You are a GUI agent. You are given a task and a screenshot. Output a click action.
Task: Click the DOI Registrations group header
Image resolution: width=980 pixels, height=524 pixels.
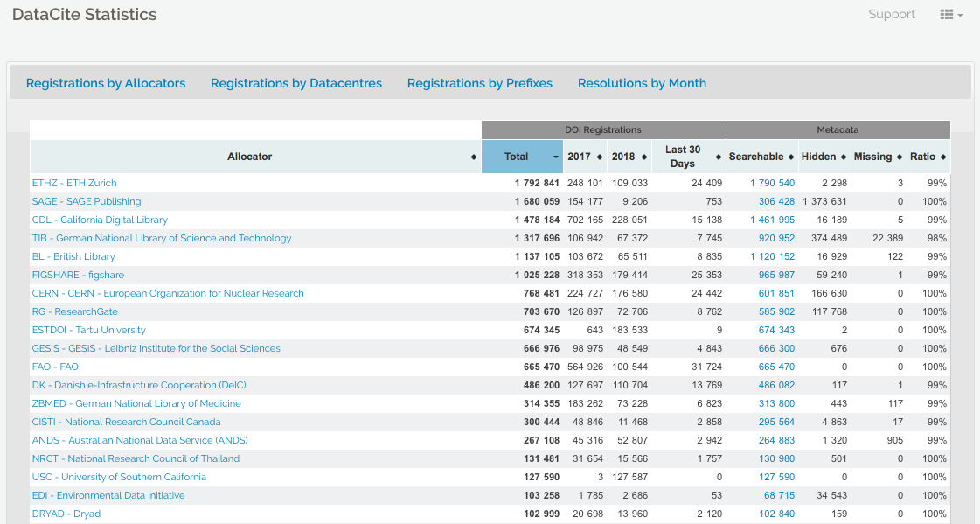pos(603,130)
